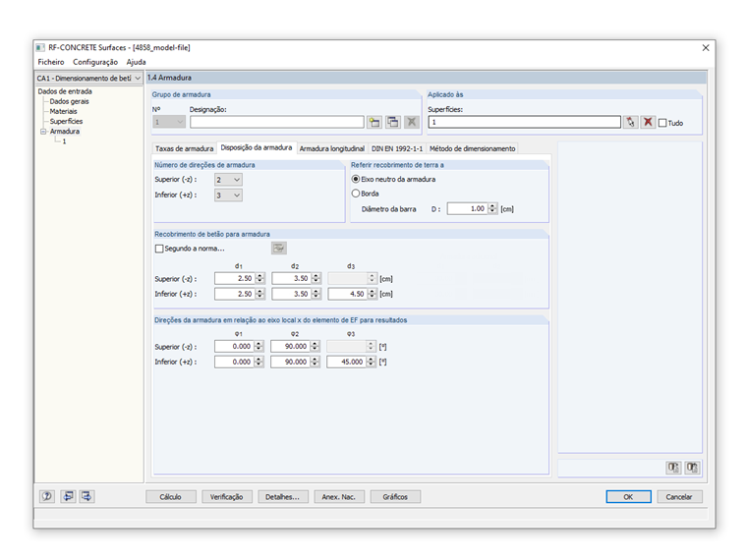Click Superior d1 cover stepper arrows
The image size is (747, 560).
coord(259,279)
